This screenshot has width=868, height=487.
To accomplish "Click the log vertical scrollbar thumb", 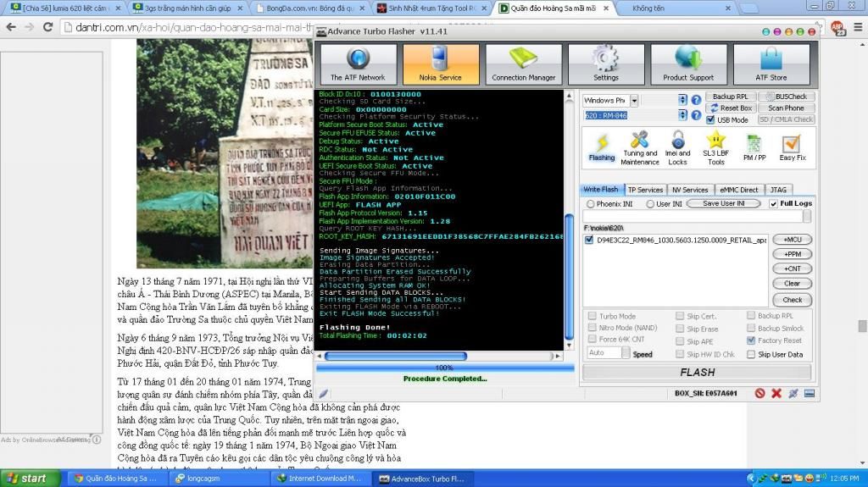I will coord(569,277).
